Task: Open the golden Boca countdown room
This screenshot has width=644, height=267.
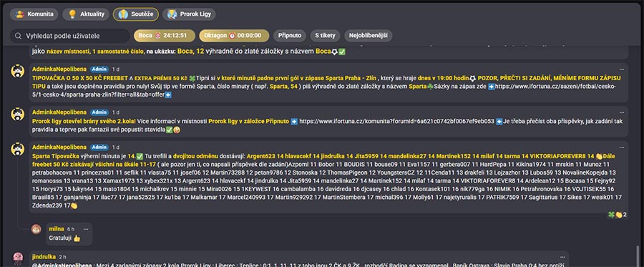Action: (165, 36)
